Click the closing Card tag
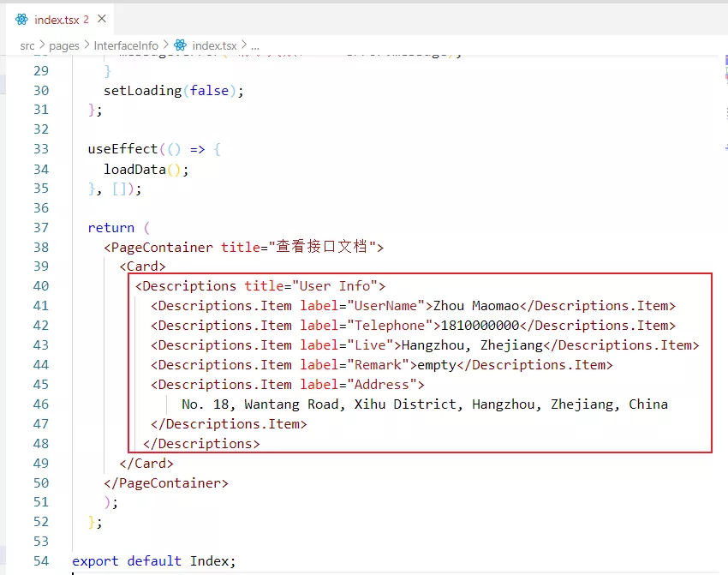The width and height of the screenshot is (728, 575). click(146, 463)
